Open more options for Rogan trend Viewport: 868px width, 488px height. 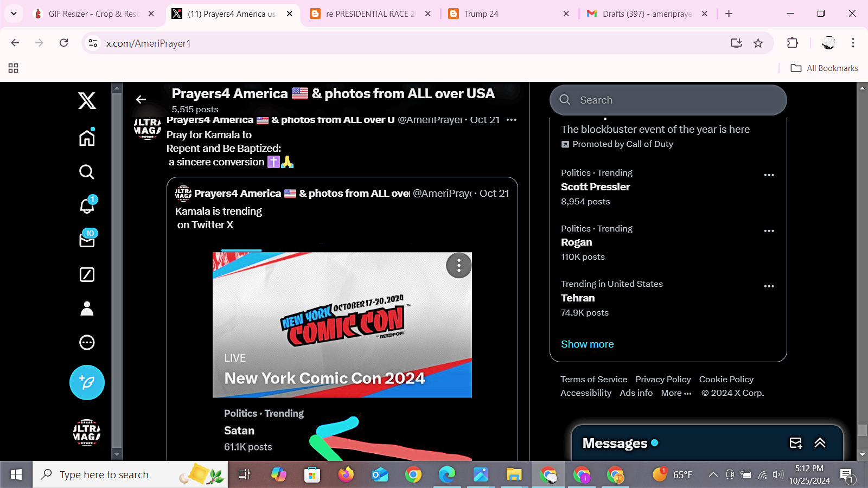(x=769, y=231)
